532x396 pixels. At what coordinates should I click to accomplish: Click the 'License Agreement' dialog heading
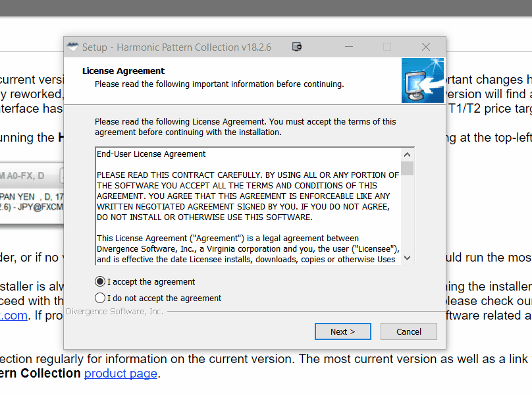[x=123, y=71]
